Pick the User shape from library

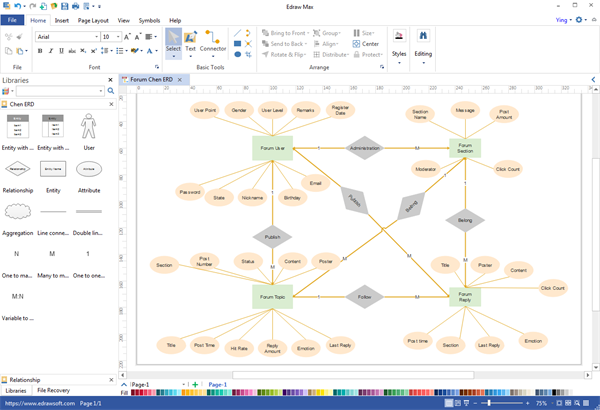point(89,130)
